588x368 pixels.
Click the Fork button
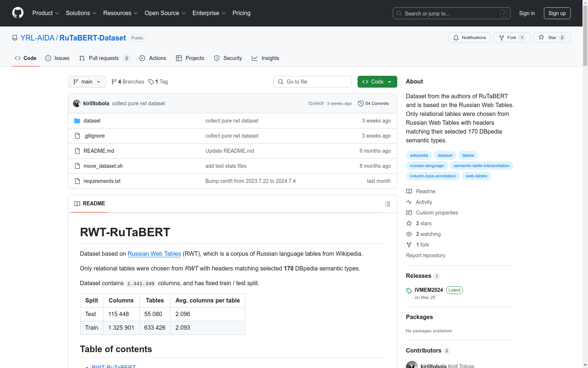(x=512, y=38)
